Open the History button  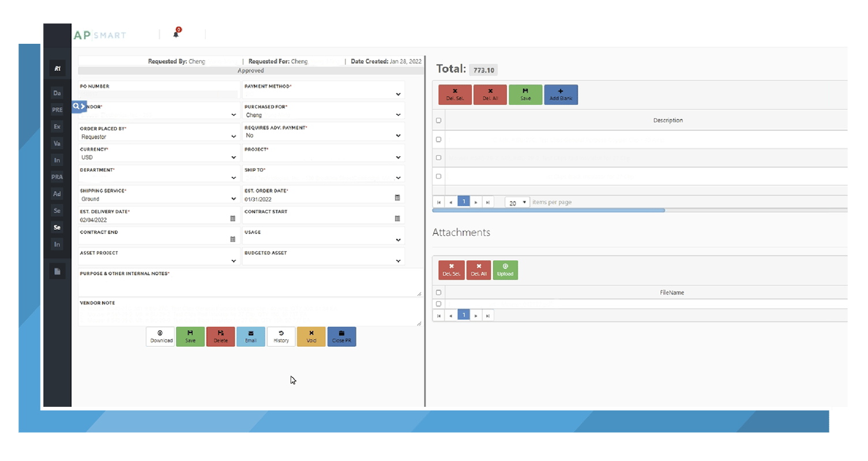[x=281, y=337]
